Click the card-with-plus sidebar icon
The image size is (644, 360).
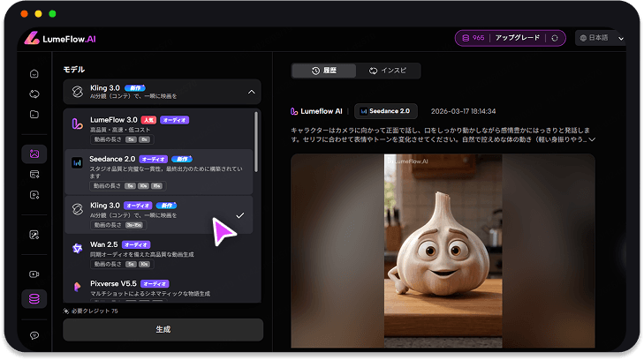[34, 175]
